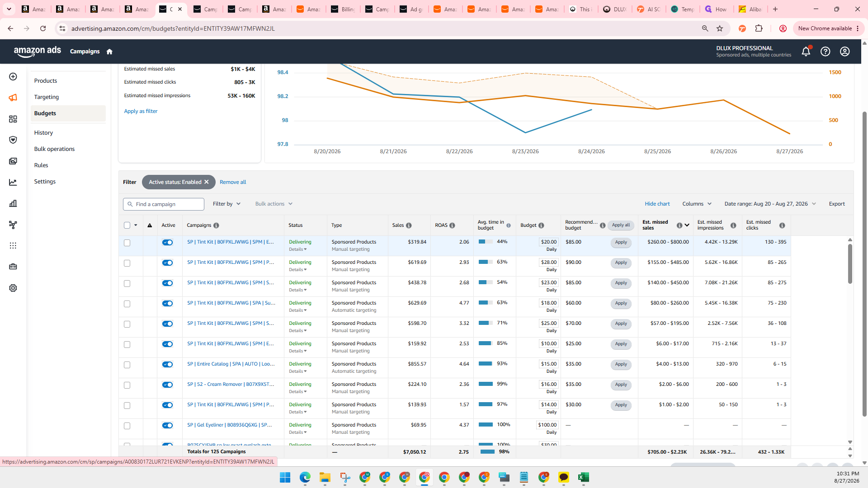Open the Filter by dropdown

point(227,204)
